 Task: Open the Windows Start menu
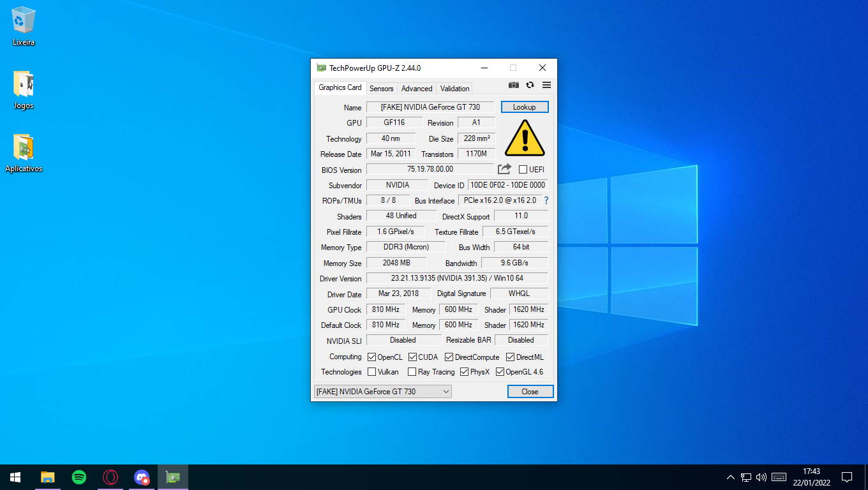[15, 477]
